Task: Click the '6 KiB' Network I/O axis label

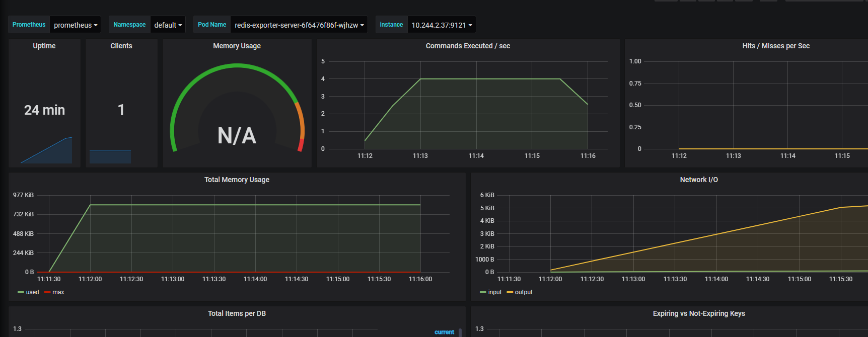Action: pyautogui.click(x=487, y=195)
